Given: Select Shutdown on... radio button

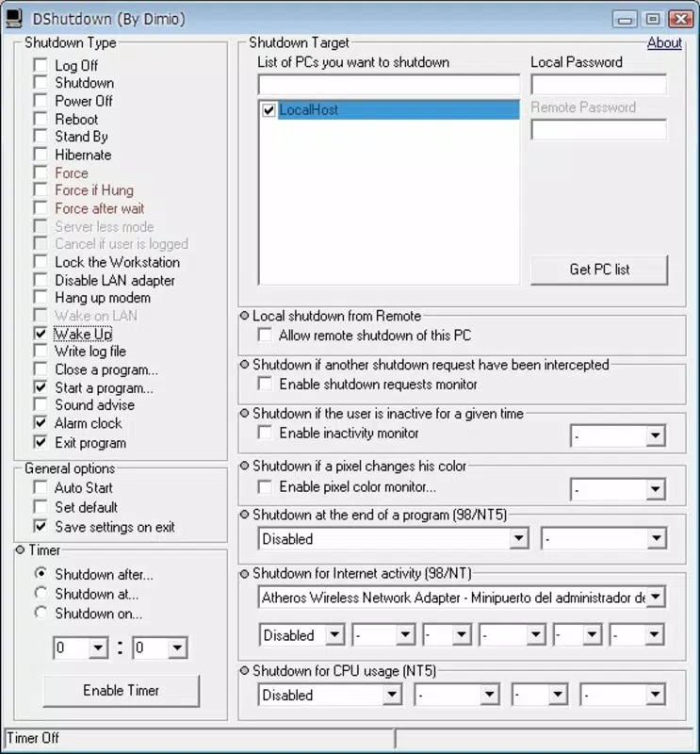Looking at the screenshot, I should tap(41, 614).
